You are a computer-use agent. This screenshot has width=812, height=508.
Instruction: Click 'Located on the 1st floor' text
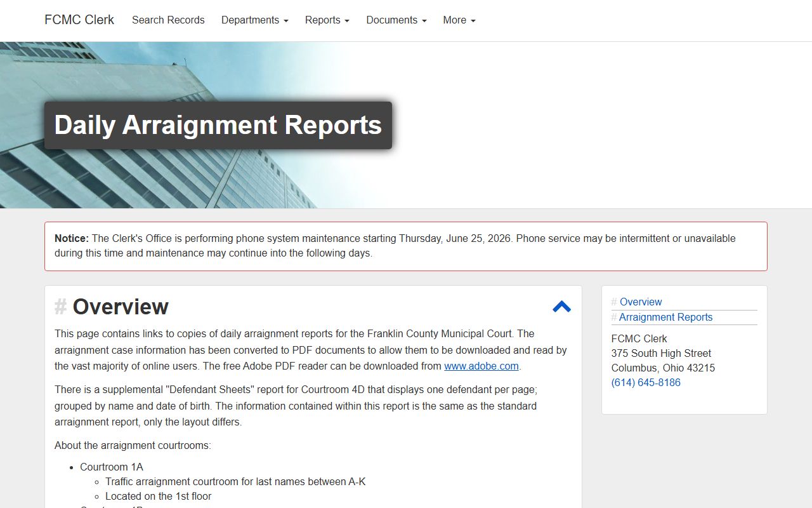point(158,496)
